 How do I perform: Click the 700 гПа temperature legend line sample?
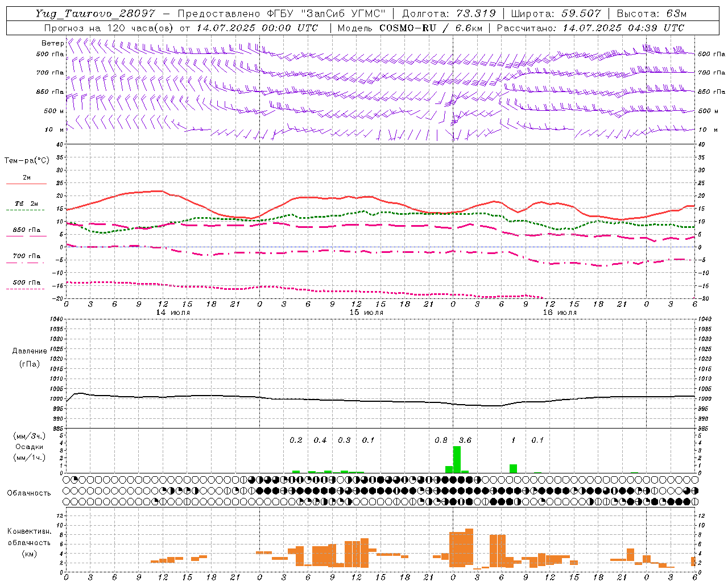(26, 263)
